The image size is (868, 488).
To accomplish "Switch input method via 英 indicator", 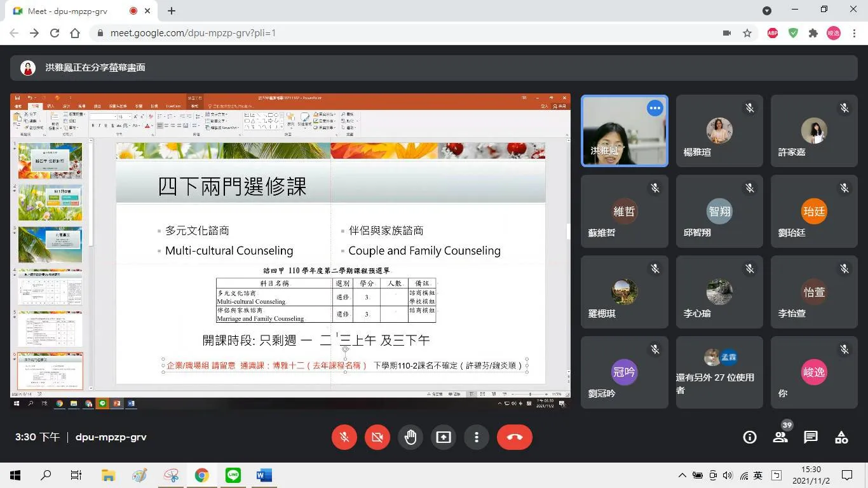I will coord(758,475).
